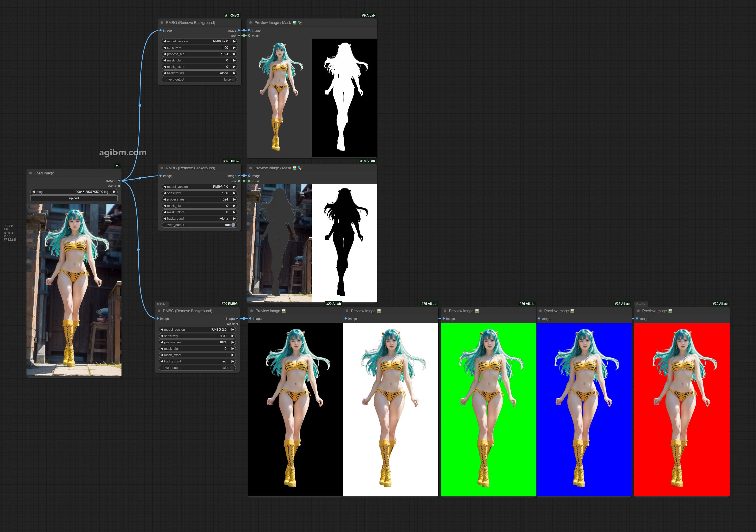Collapse the #38 Preview Image node dot
Screen dimensions: 756x532
540,311
